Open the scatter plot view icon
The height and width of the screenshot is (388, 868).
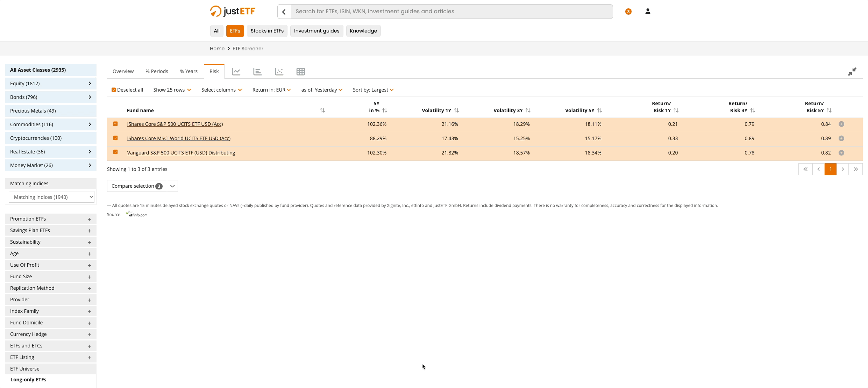click(279, 72)
